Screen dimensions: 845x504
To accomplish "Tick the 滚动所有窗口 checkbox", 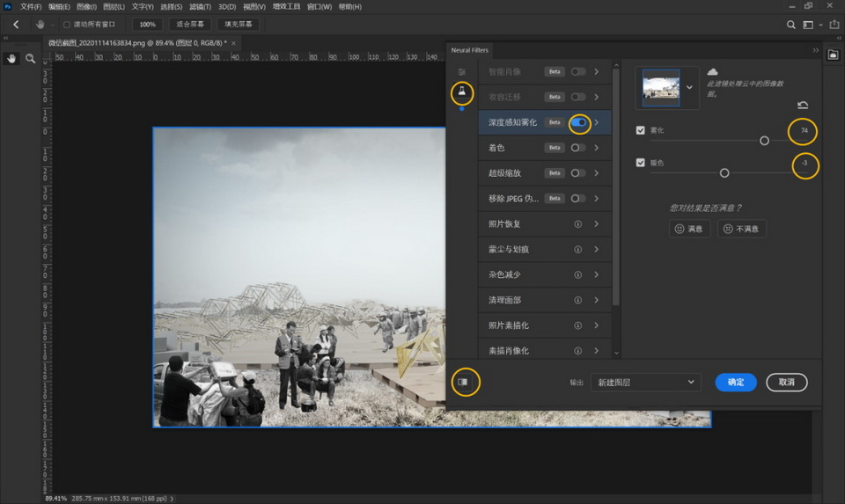I will point(67,25).
